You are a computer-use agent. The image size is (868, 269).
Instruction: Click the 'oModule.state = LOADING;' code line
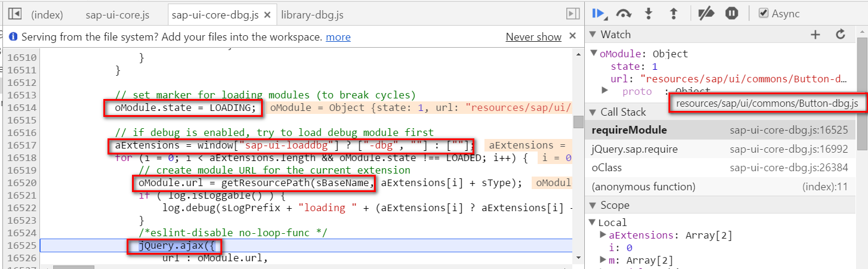click(x=185, y=108)
